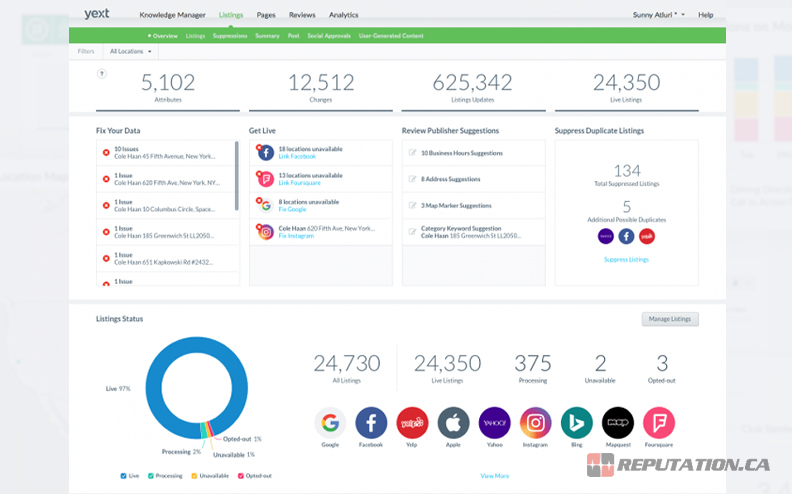The width and height of the screenshot is (792, 494).
Task: Expand the 10 Business Hours Suggestions row
Action: 473,153
